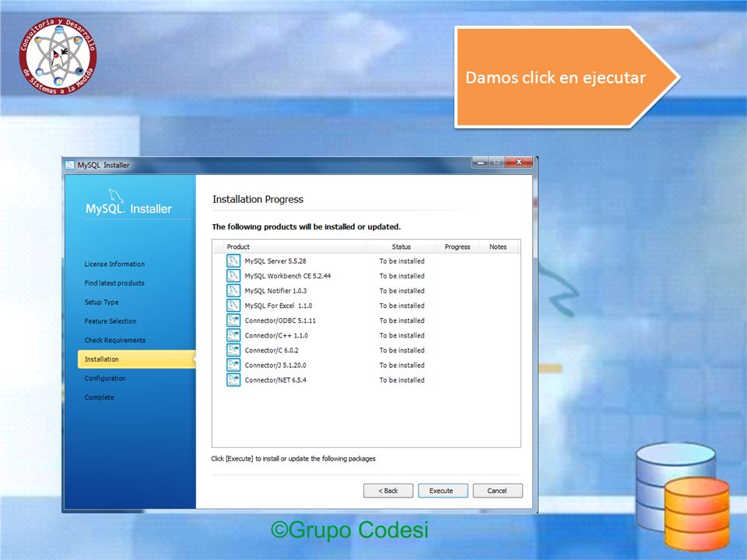
Task: Click the MySQL dolphin logo in sidebar
Action: [116, 195]
